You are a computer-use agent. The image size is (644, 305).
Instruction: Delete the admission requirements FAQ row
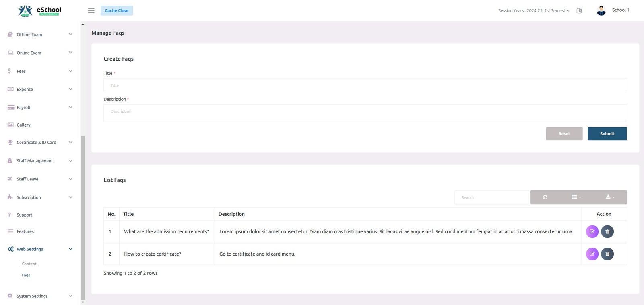[x=607, y=232]
